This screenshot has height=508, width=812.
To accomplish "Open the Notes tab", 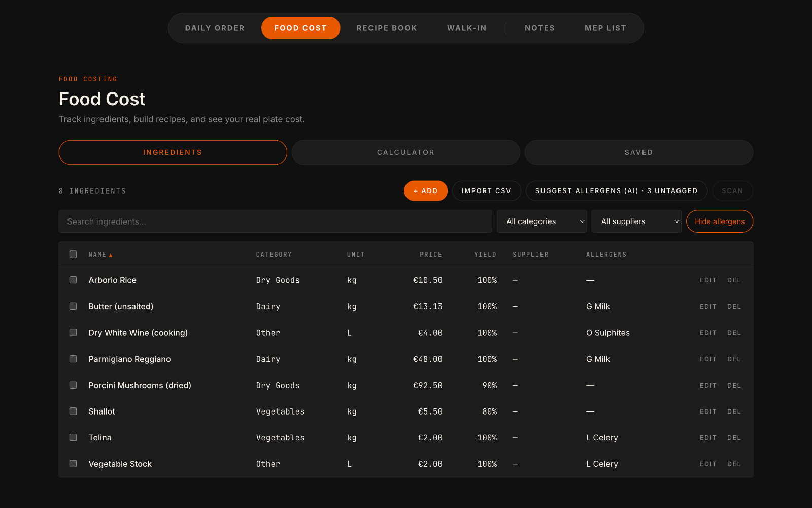I will coord(540,28).
